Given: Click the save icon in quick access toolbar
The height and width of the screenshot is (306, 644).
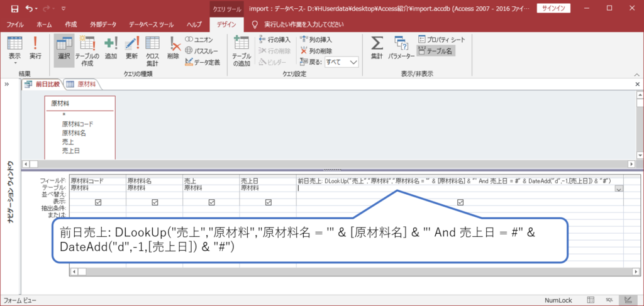Looking at the screenshot, I should click(x=14, y=8).
